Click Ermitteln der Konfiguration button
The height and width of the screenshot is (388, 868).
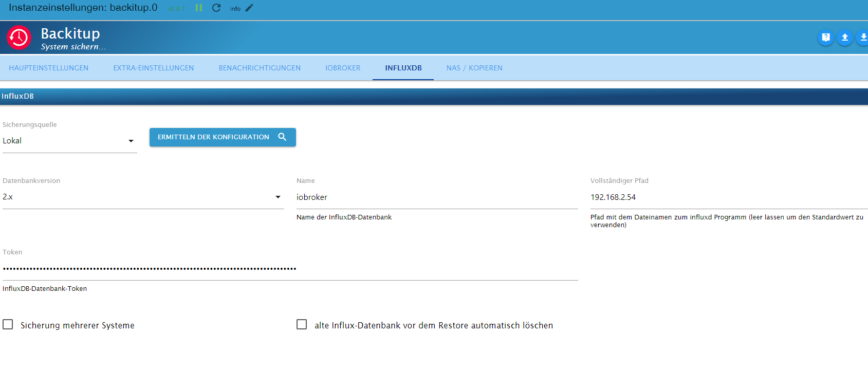[x=223, y=137]
